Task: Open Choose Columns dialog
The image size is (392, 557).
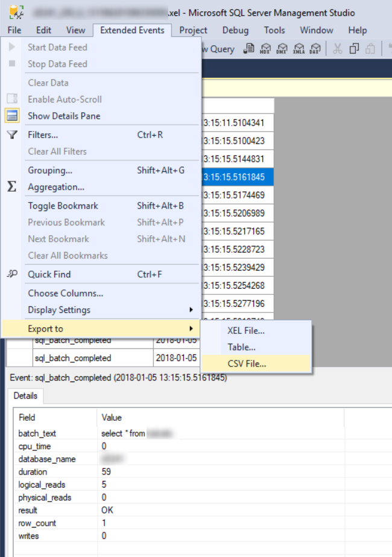Action: click(x=101, y=293)
